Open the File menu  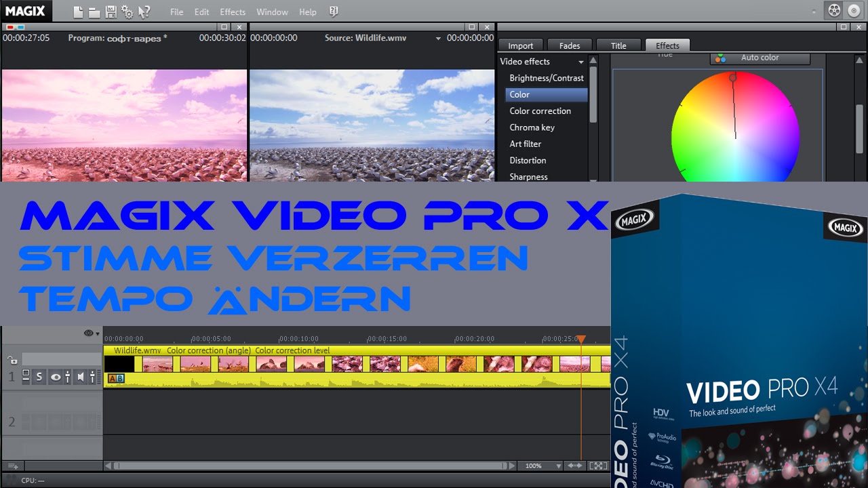click(176, 12)
